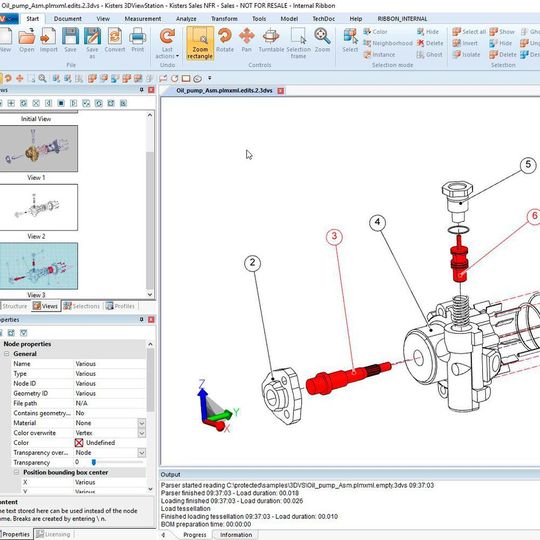Viewport: 540px width, 540px height.
Task: Choose the Zoom magnifier tool
Action: point(322,40)
